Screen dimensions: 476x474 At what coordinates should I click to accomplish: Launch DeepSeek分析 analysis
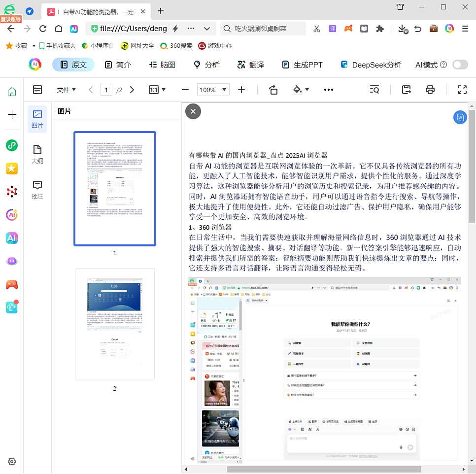[x=370, y=65]
